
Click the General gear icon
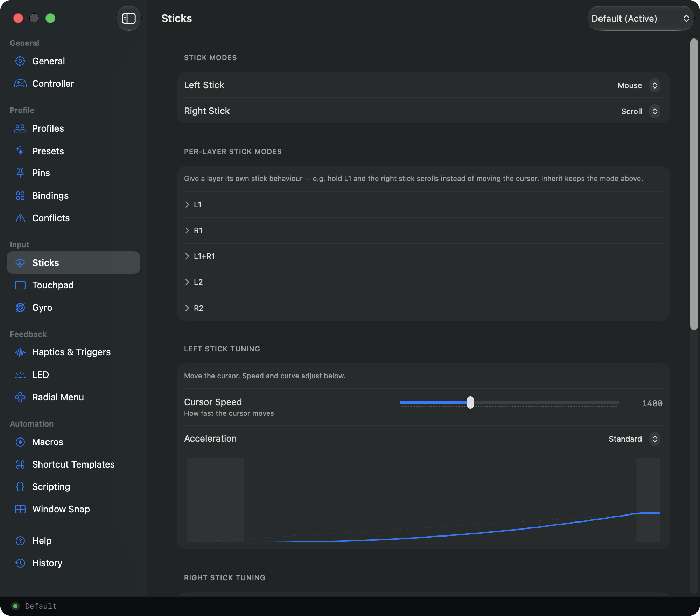pos(20,61)
